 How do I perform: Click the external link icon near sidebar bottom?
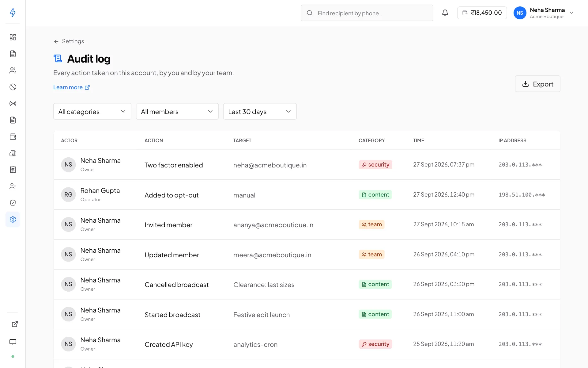tap(15, 324)
